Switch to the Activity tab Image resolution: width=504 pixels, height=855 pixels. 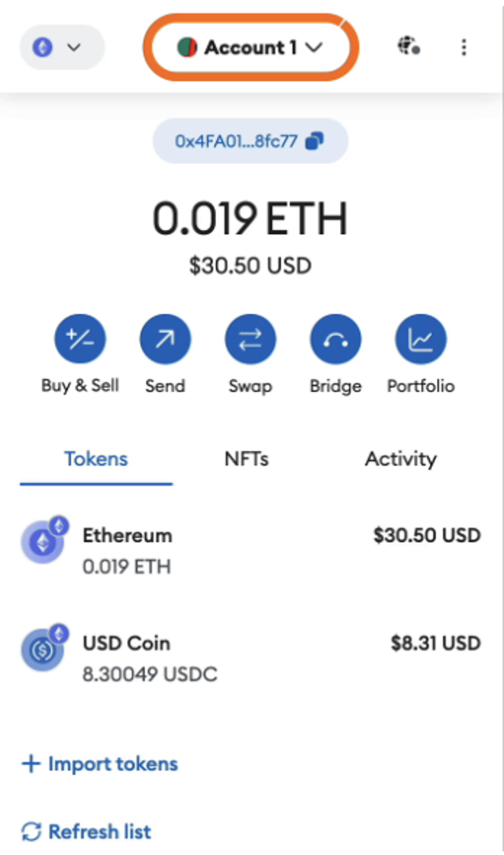[401, 459]
